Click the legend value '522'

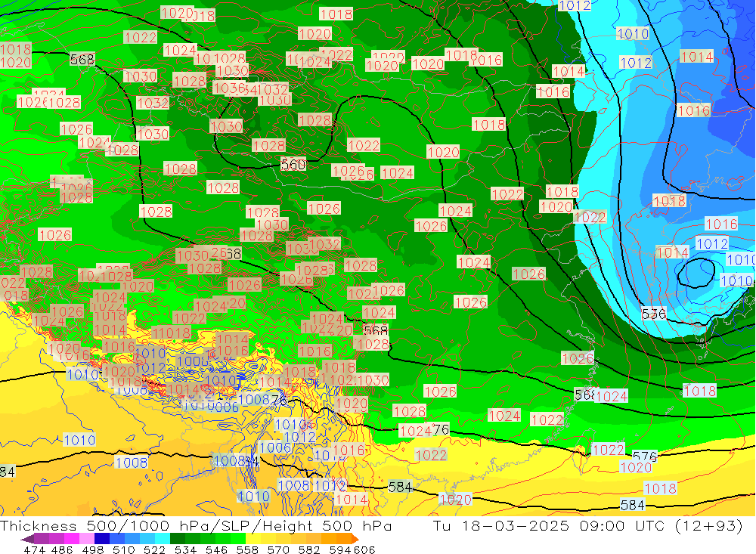pyautogui.click(x=155, y=549)
